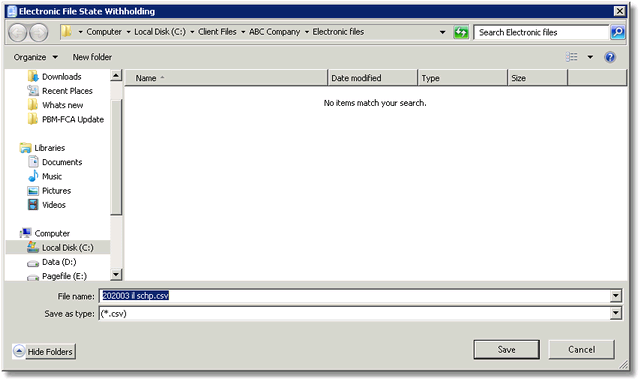This screenshot has width=641, height=382.
Task: Click ABC Company breadcrumb
Action: tap(274, 32)
